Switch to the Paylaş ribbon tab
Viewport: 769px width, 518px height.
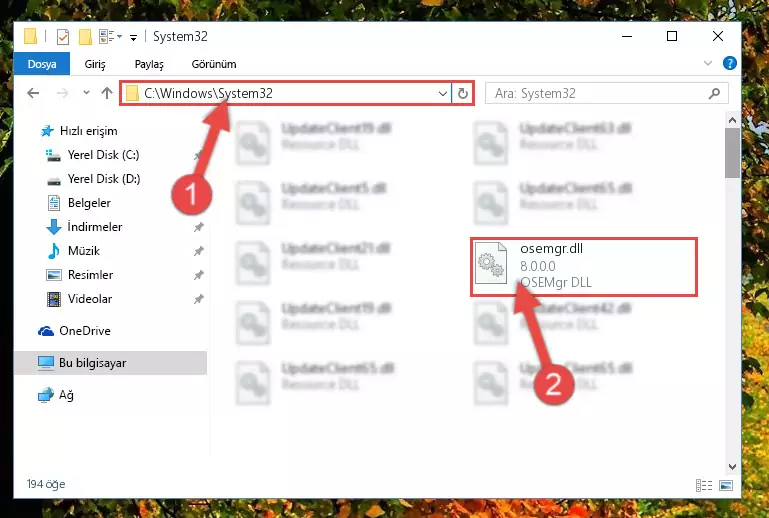click(x=149, y=64)
